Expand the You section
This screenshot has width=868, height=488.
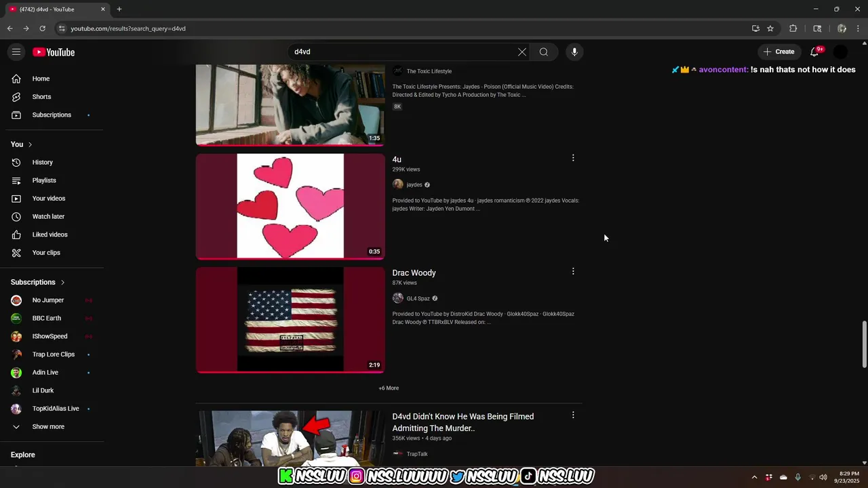tap(22, 144)
